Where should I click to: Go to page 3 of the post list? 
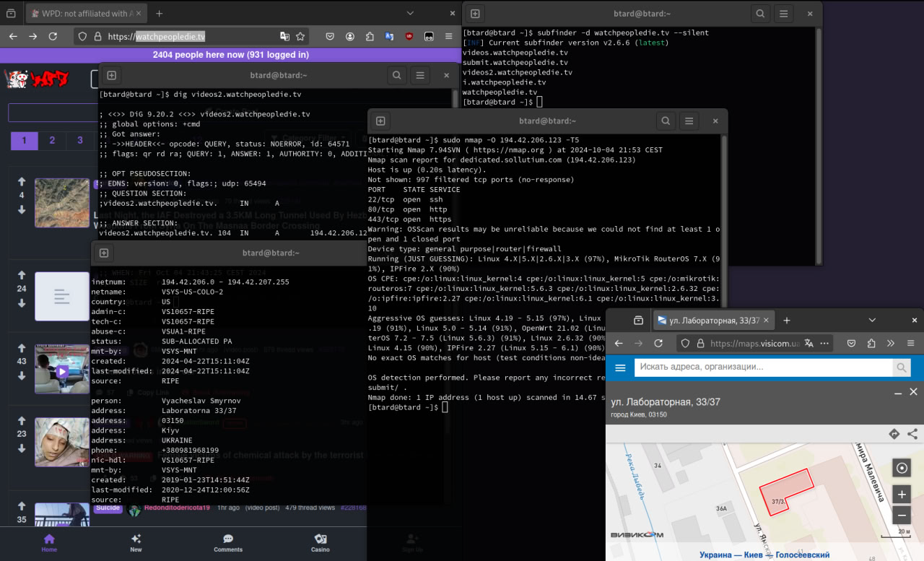[80, 140]
